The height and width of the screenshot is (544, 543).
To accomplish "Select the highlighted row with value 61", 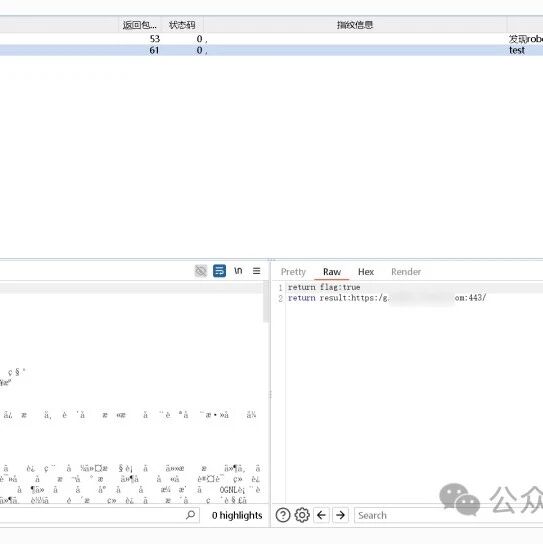I will [271, 50].
